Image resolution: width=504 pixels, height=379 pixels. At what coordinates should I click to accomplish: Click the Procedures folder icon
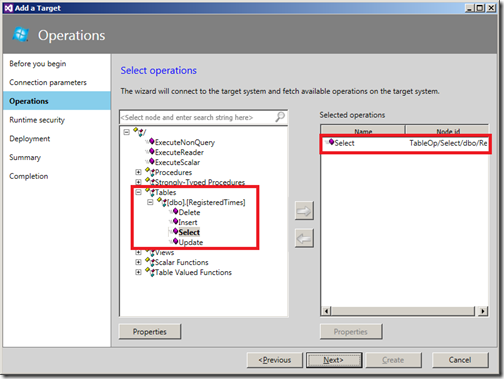tap(150, 172)
